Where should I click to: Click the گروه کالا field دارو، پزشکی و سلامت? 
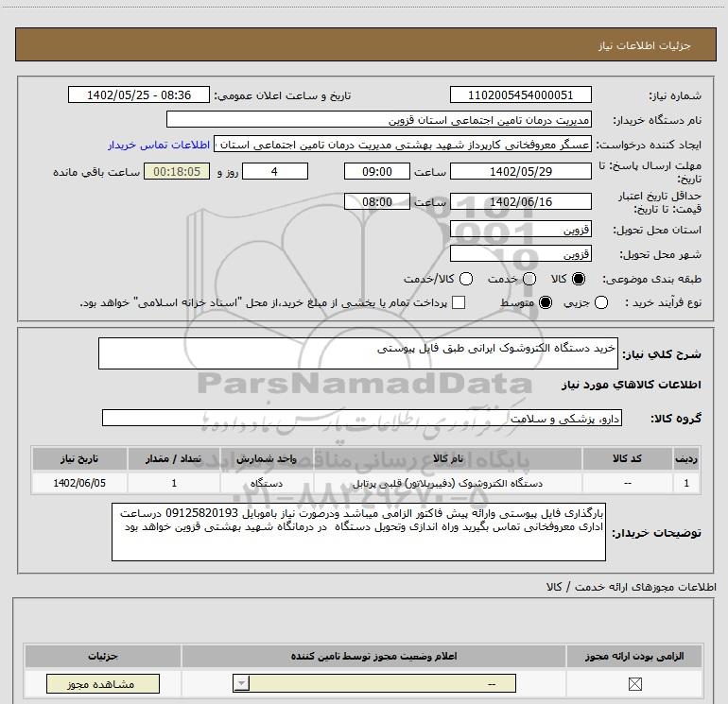[362, 418]
